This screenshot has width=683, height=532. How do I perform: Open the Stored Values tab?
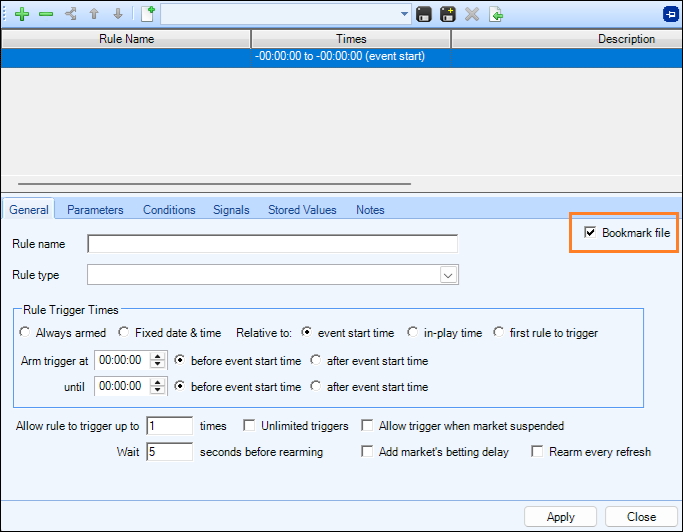point(301,210)
